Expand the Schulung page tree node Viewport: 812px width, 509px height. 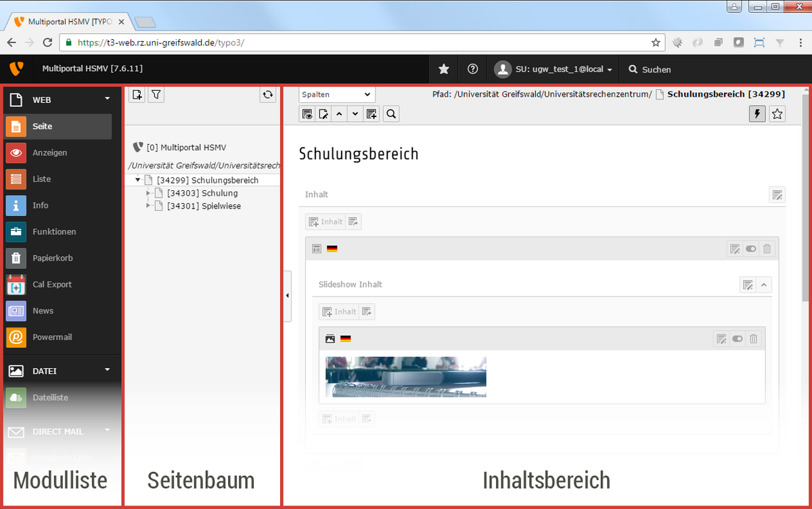(x=148, y=194)
